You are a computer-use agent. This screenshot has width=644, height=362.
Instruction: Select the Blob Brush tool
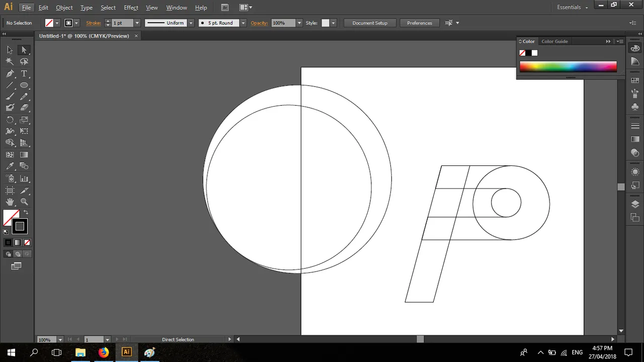tap(10, 108)
